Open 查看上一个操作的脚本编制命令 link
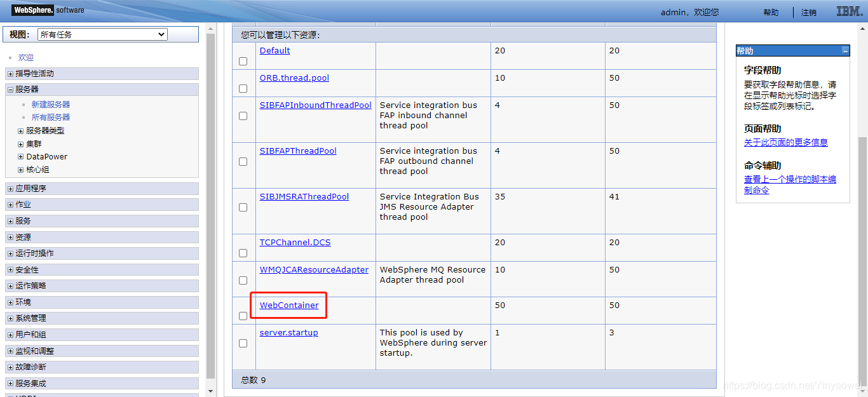868x397 pixels. 790,185
